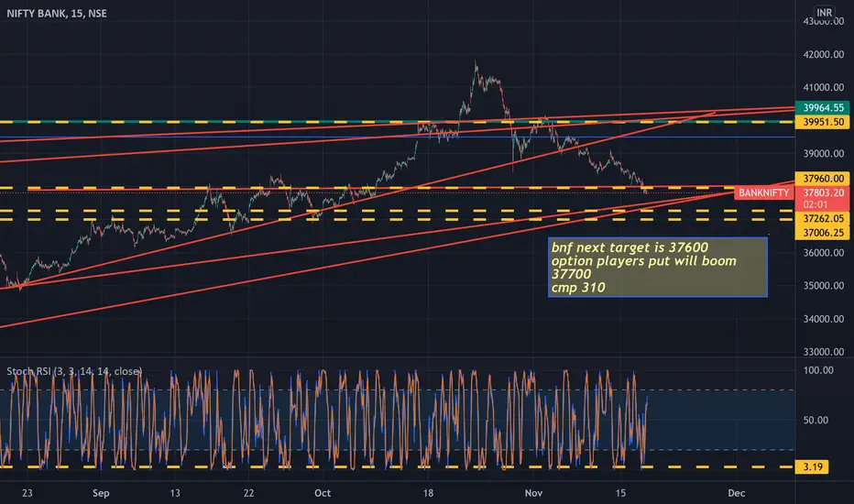
Task: Click the 35000.00 price axis label
Action: click(x=824, y=286)
